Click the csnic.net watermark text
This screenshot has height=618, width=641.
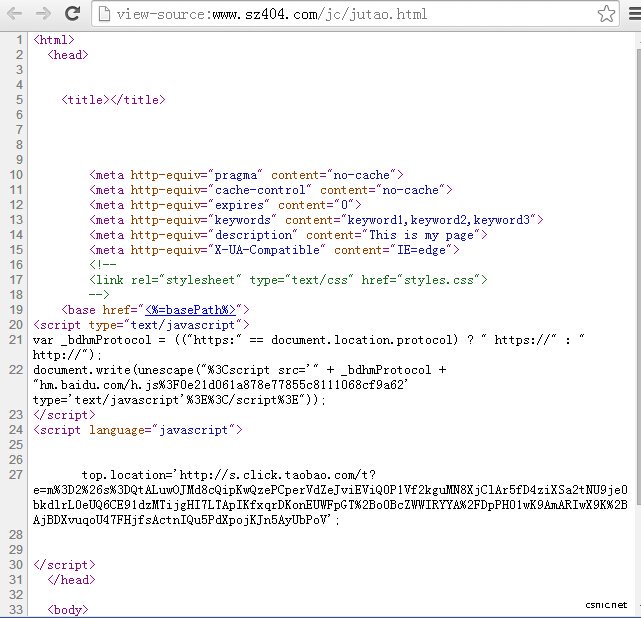pyautogui.click(x=604, y=605)
